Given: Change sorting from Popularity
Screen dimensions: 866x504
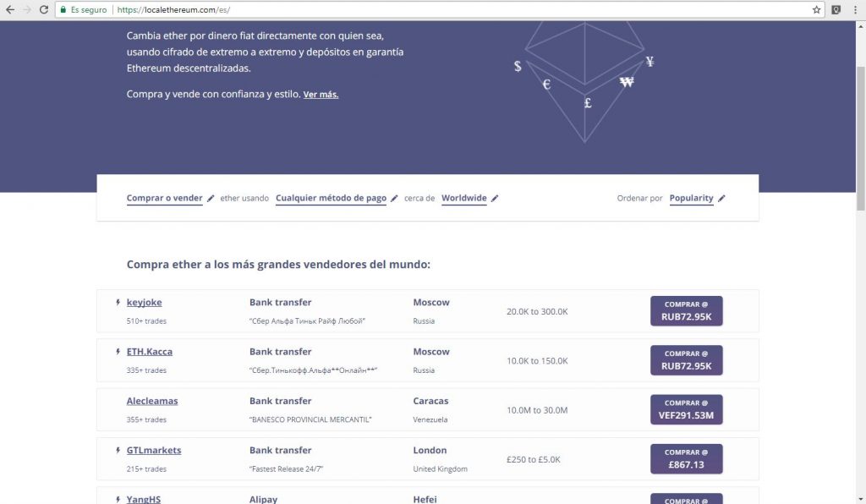Looking at the screenshot, I should click(x=692, y=198).
